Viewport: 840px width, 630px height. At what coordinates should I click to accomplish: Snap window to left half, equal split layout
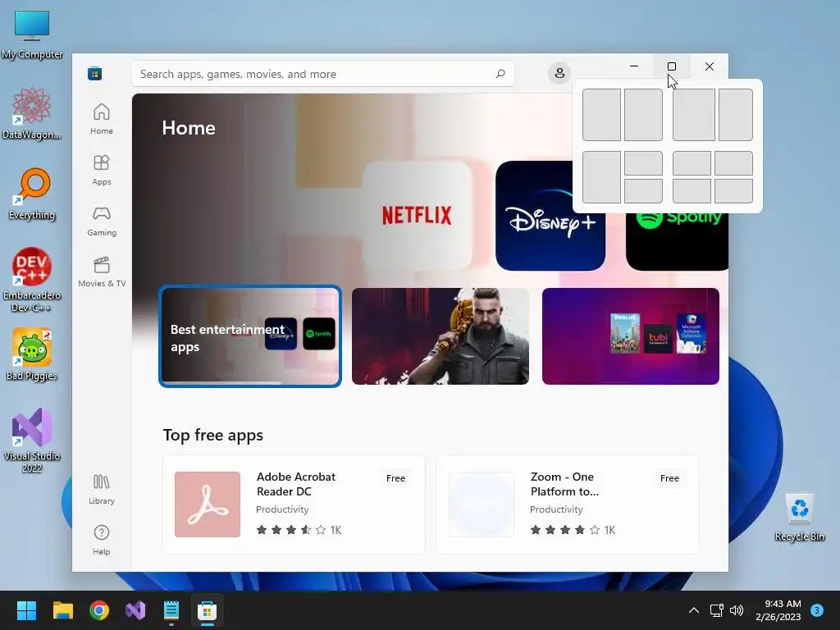601,115
